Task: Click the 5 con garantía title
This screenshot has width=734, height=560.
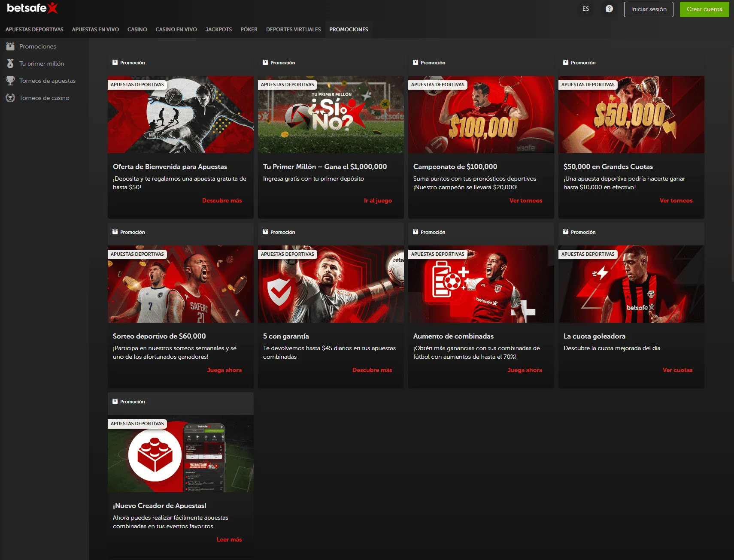Action: pos(286,336)
